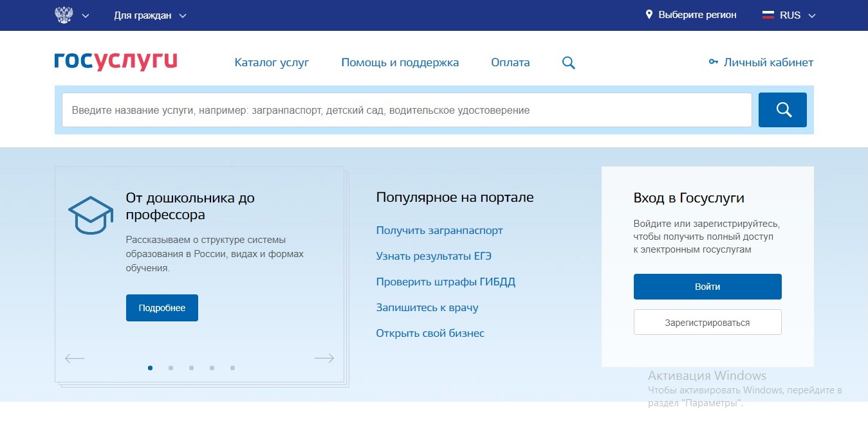Open 'Узнать результаты ЕГЭ' link

click(x=434, y=256)
